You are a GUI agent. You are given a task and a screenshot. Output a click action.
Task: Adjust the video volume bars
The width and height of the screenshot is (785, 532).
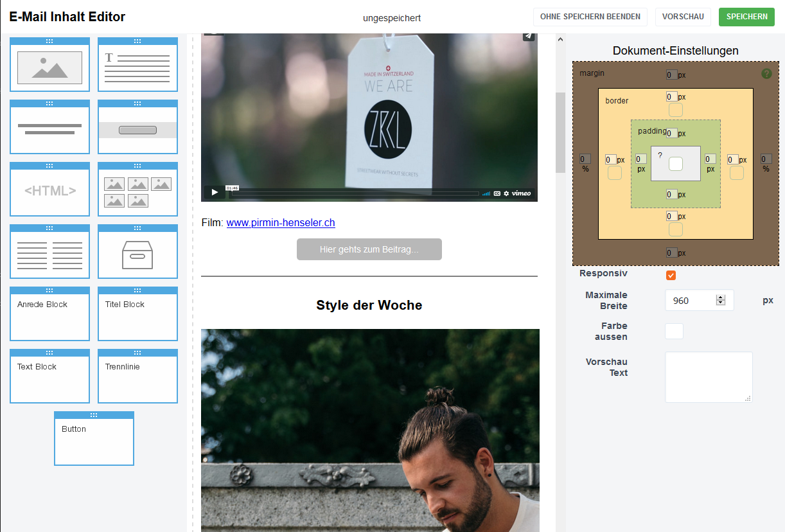tap(486, 193)
